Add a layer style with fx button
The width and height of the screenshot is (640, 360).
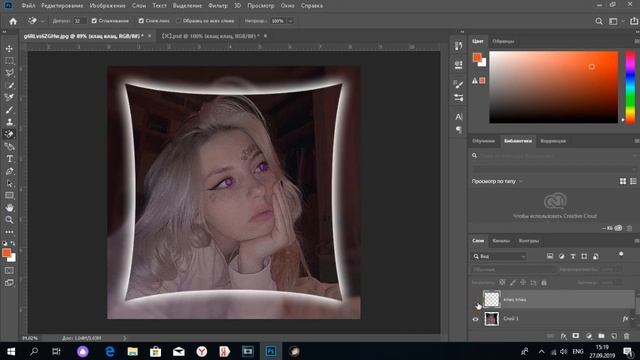tap(563, 336)
